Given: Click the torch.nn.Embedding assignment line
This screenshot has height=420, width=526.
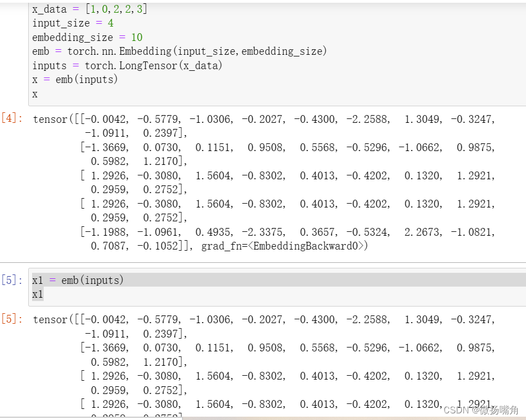Looking at the screenshot, I should [x=179, y=51].
